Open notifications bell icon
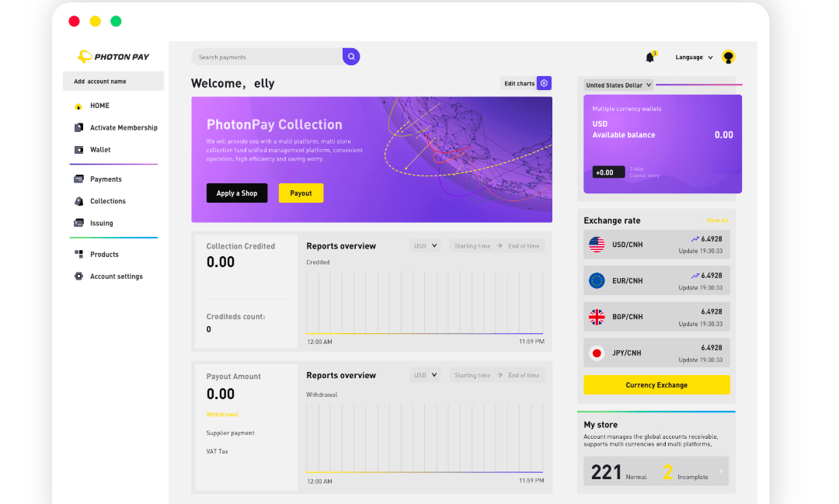Screen dimensions: 839x504 pos(649,57)
